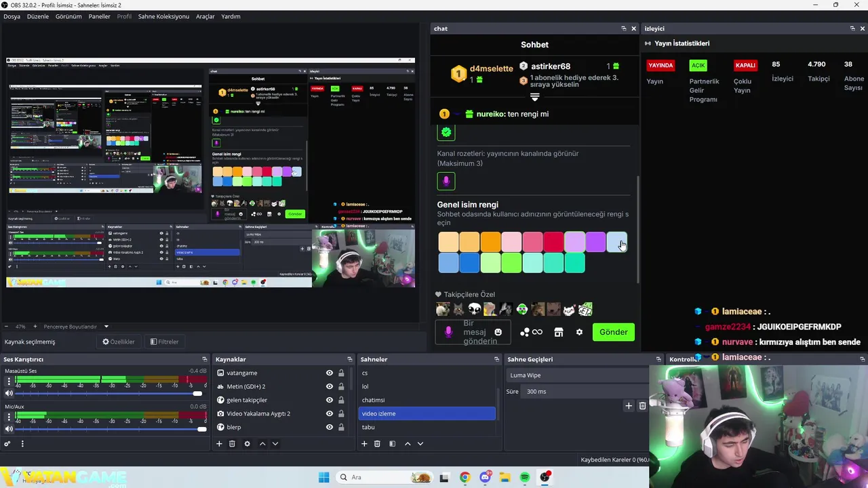
Task: Move source down in Kaynaklar panel
Action: [x=275, y=444]
